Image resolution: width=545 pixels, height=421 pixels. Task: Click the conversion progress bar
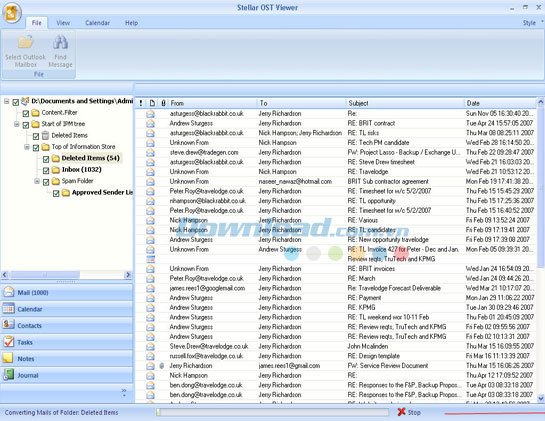coord(272,412)
